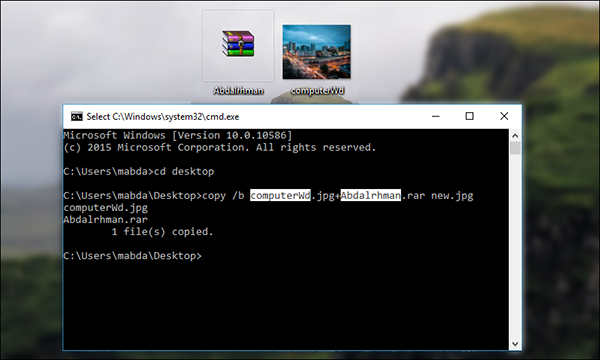
Task: Click the 'Abdalrhman.rar' output line
Action: [x=106, y=220]
